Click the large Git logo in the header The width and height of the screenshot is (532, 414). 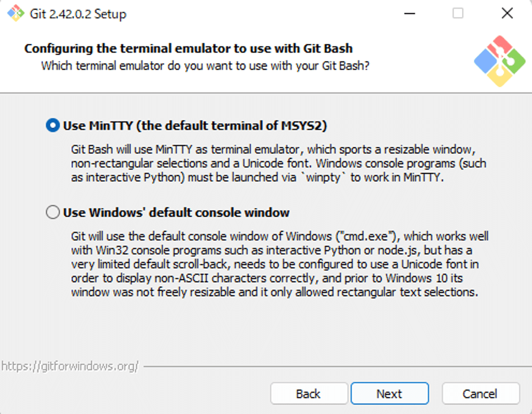(x=500, y=61)
